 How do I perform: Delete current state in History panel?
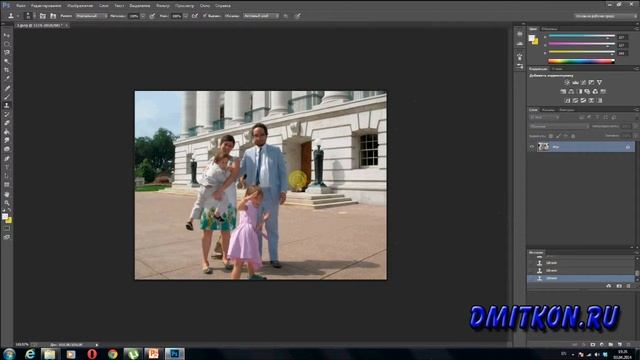tap(628, 286)
